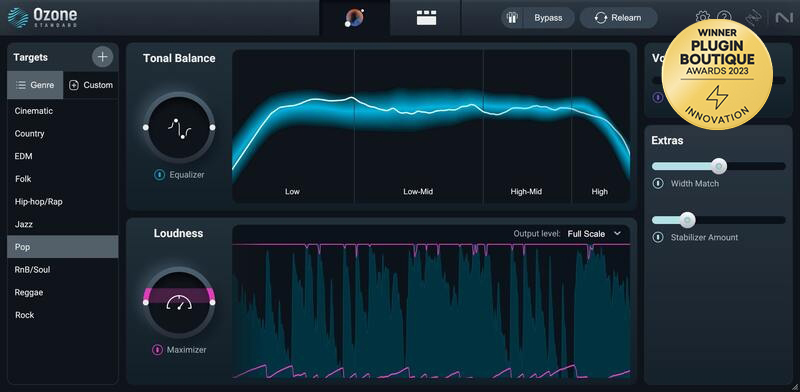Switch to the Custom targets tab
The image size is (800, 392).
tap(91, 85)
